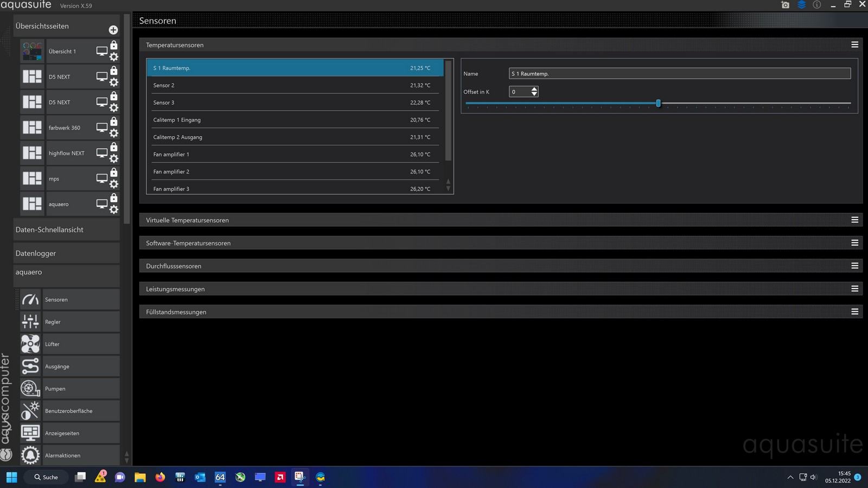
Task: Open Temperatursensoren section hamburger menu
Action: point(854,44)
